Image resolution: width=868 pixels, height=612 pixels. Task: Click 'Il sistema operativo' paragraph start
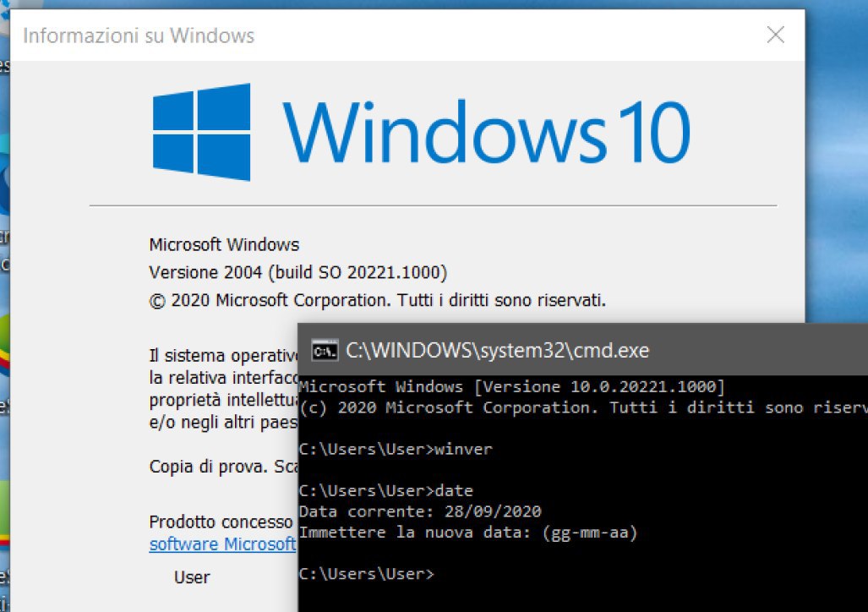click(x=223, y=356)
